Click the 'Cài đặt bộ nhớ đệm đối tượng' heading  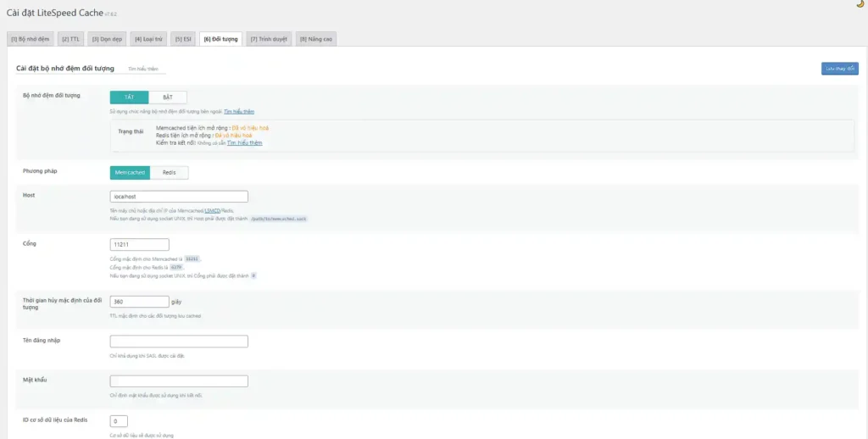(x=65, y=69)
